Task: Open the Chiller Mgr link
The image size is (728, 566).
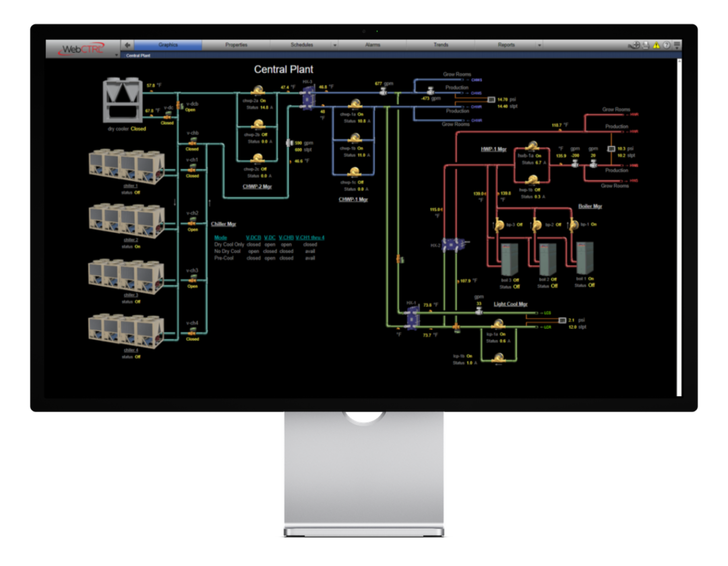Action: coord(223,224)
